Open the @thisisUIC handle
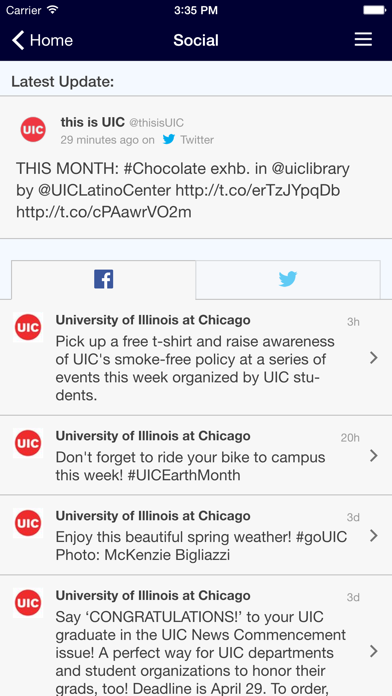392x696 pixels. click(156, 123)
